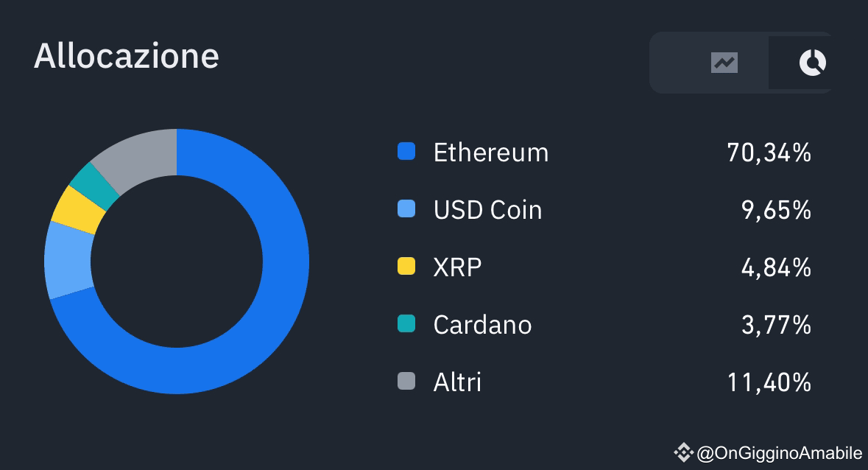Switch to the line chart view icon

tap(724, 63)
